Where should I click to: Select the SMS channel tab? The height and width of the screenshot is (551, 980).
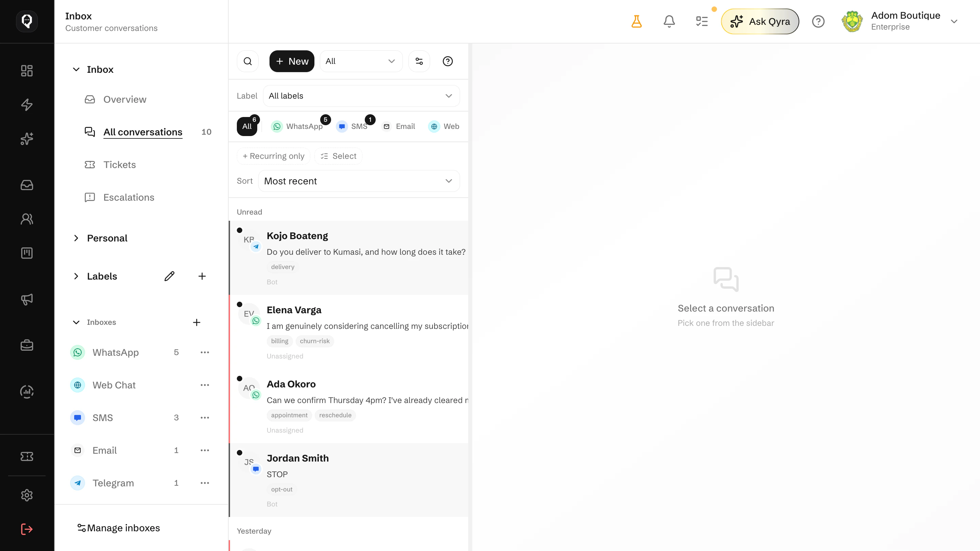point(352,126)
